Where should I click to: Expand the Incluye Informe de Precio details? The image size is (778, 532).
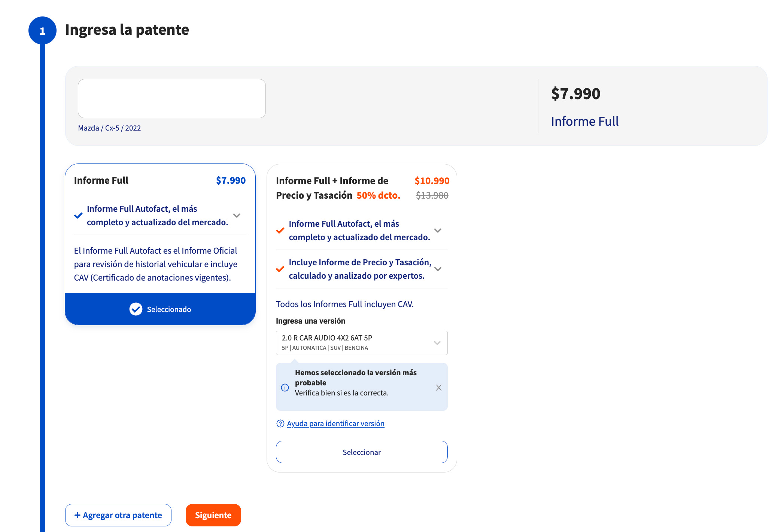click(x=438, y=269)
